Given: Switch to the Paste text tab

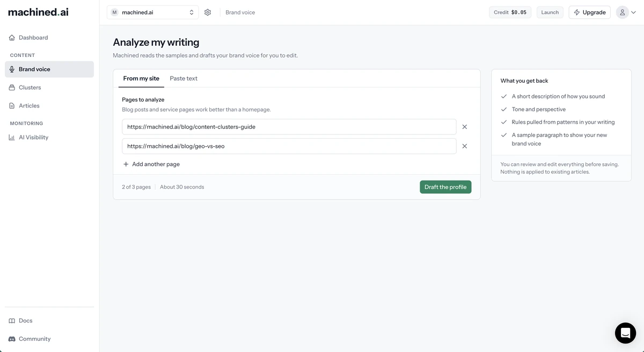Looking at the screenshot, I should 184,78.
